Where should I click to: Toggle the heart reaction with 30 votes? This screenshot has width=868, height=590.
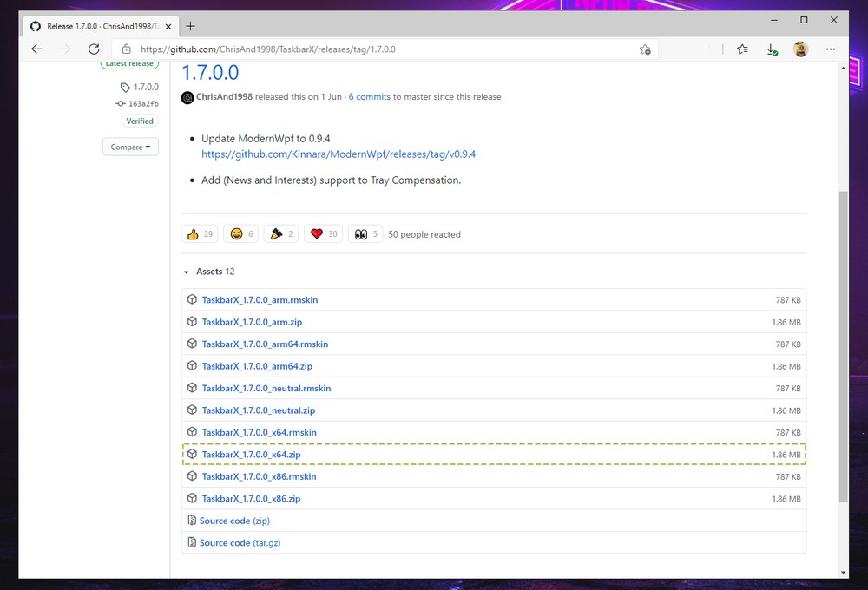point(323,234)
